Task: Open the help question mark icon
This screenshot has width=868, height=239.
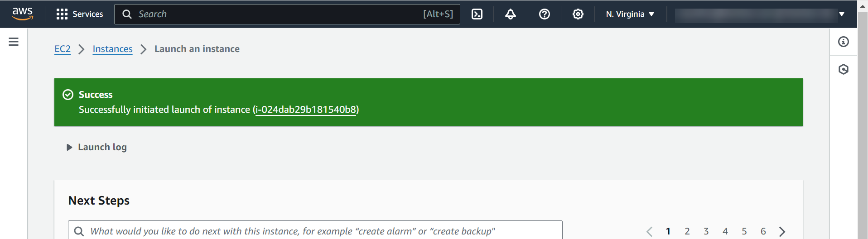Action: click(544, 14)
